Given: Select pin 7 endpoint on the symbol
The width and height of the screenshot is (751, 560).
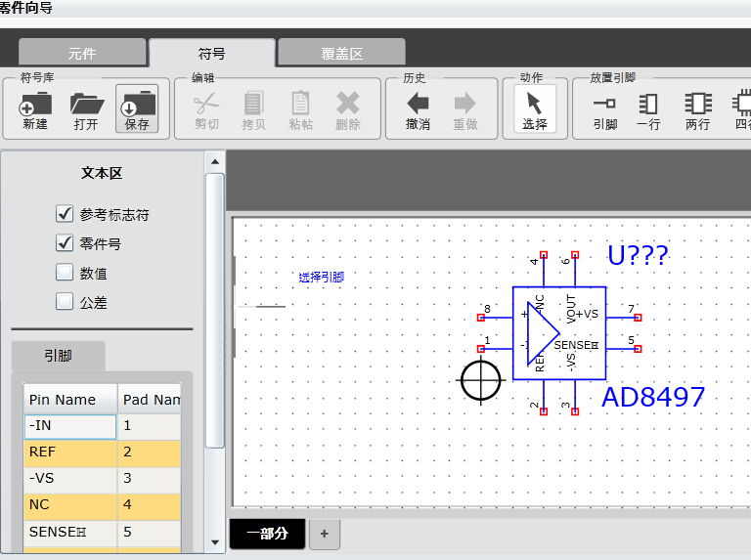Looking at the screenshot, I should (x=638, y=318).
